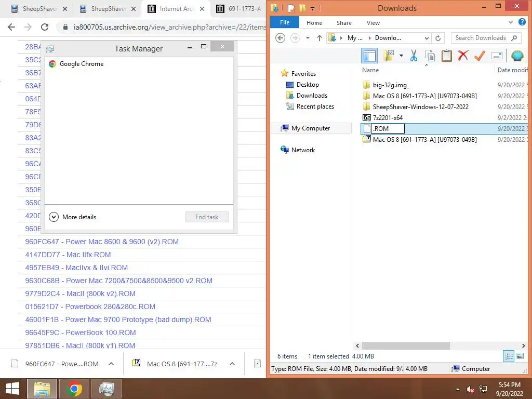Select the big-32g.img_ folder
The height and width of the screenshot is (399, 532).
(x=391, y=85)
